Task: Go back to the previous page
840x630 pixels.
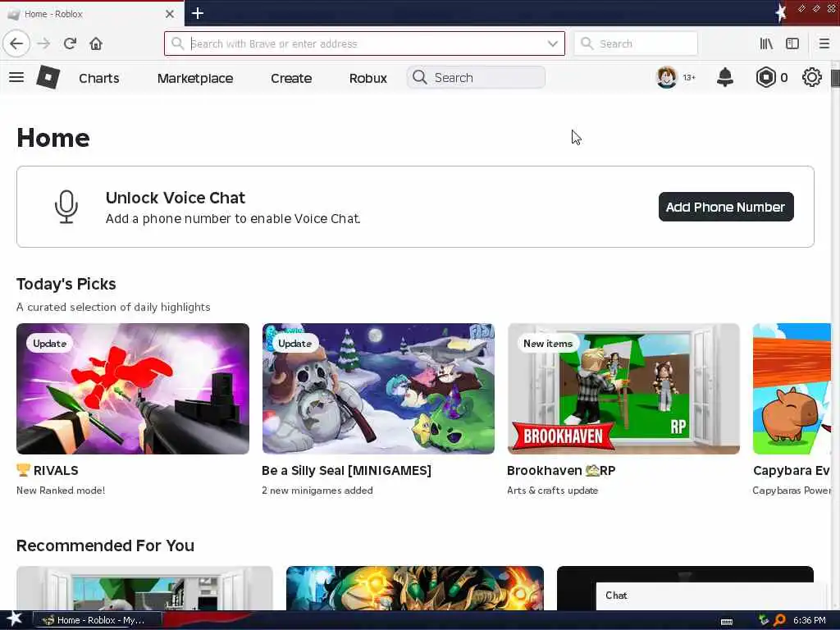Action: (16, 43)
